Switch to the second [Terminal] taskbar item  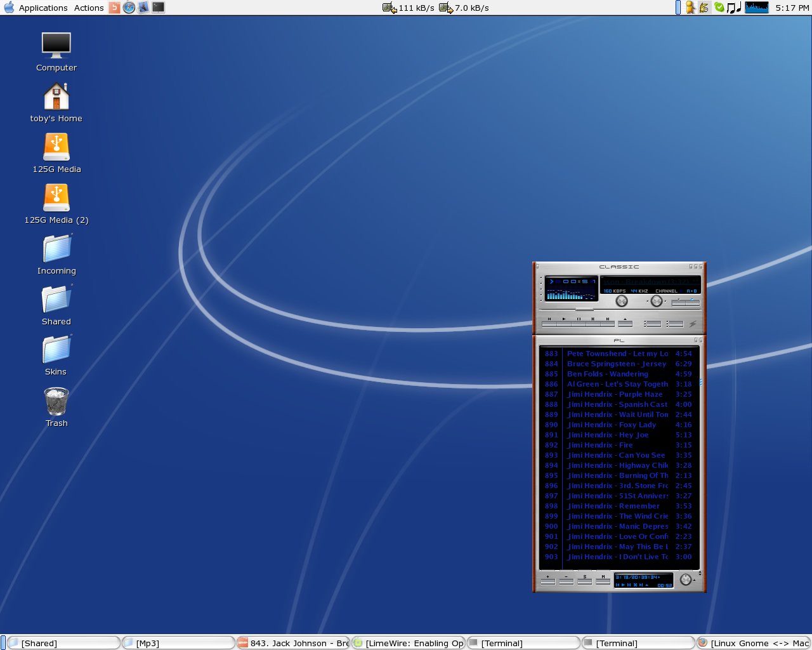pyautogui.click(x=638, y=643)
